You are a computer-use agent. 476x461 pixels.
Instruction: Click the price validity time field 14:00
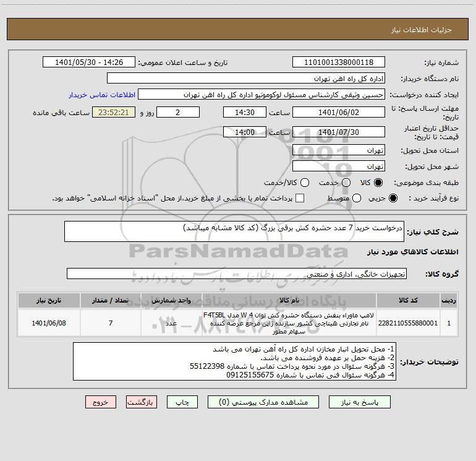point(245,132)
